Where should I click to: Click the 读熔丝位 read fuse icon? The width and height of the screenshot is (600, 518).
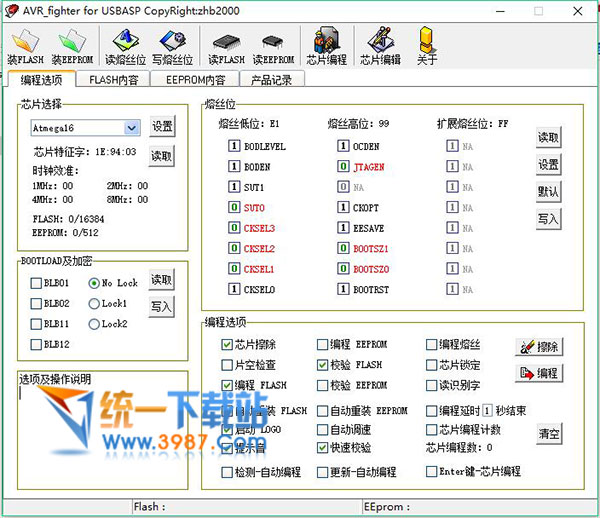pos(126,47)
